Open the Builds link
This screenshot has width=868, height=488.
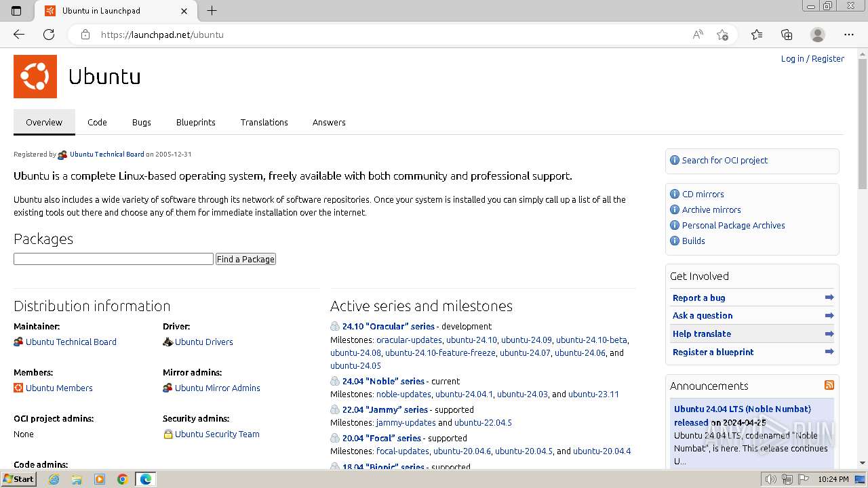tap(694, 241)
